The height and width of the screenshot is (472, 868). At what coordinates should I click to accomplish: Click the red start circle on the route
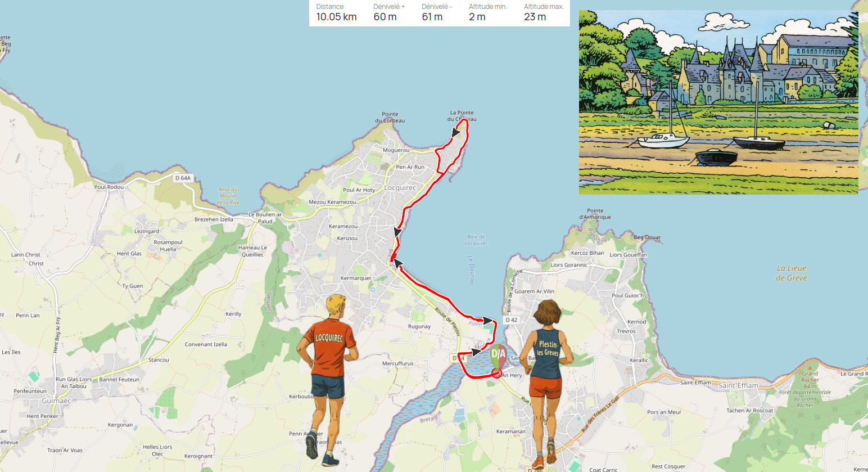pos(496,373)
